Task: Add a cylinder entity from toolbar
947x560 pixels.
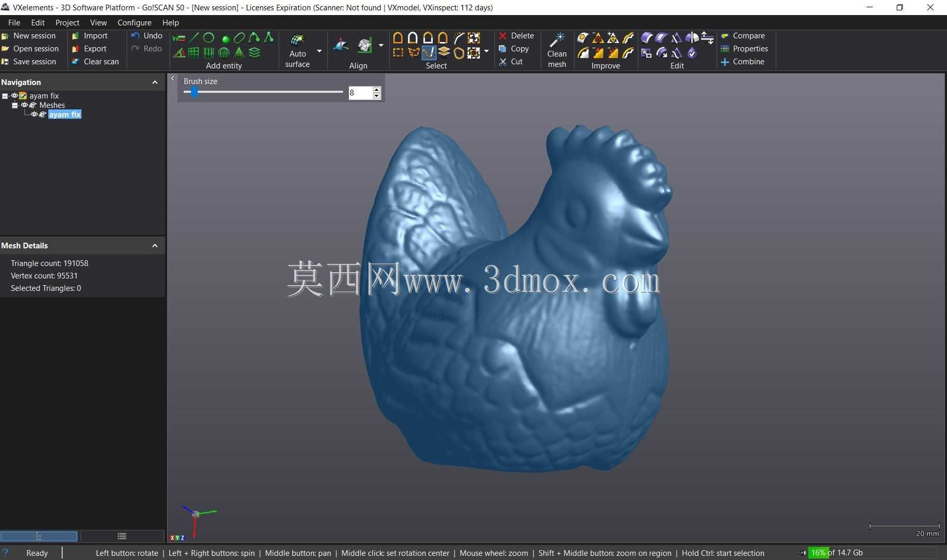Action: [209, 53]
